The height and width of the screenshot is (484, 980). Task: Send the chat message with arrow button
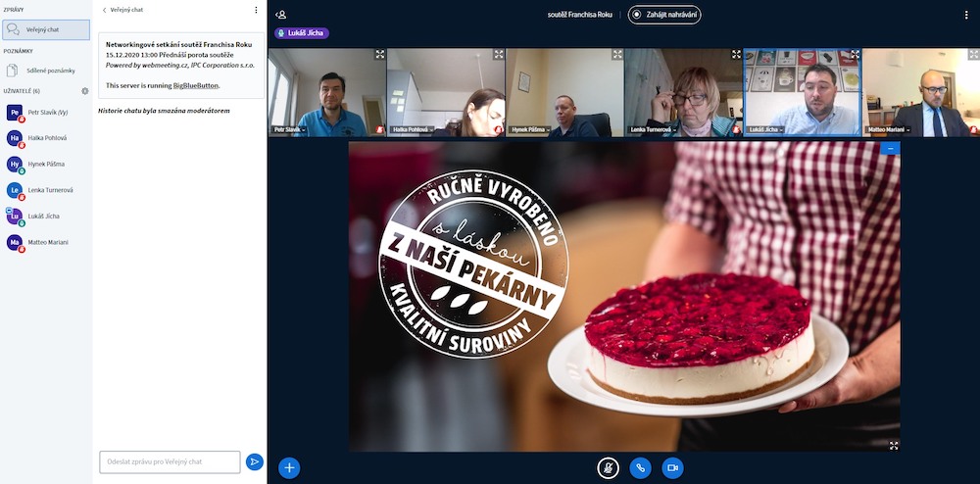click(255, 462)
